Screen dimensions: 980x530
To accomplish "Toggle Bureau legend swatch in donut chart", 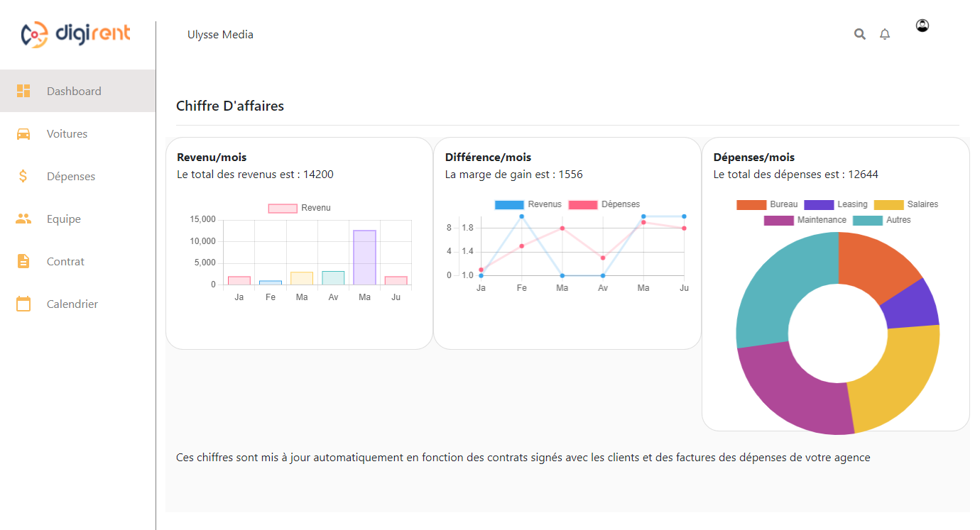I will (767, 204).
